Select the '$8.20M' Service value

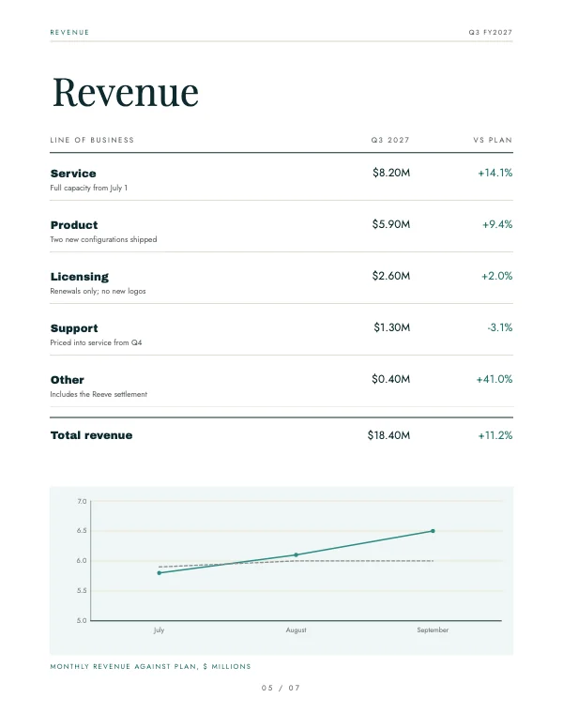(x=391, y=173)
